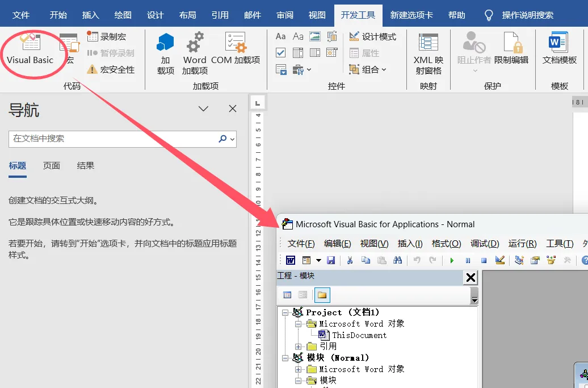Viewport: 588px width, 388px height.
Task: Insert checkbox content control
Action: pos(280,52)
